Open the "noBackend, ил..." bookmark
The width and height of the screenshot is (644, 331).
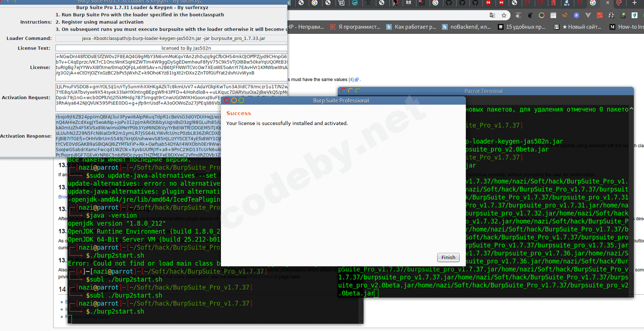[466, 27]
